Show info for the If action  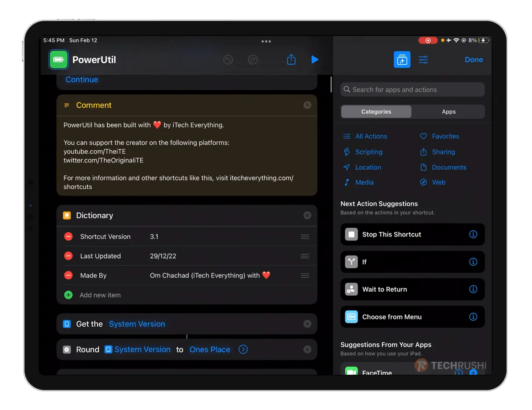[x=473, y=262]
